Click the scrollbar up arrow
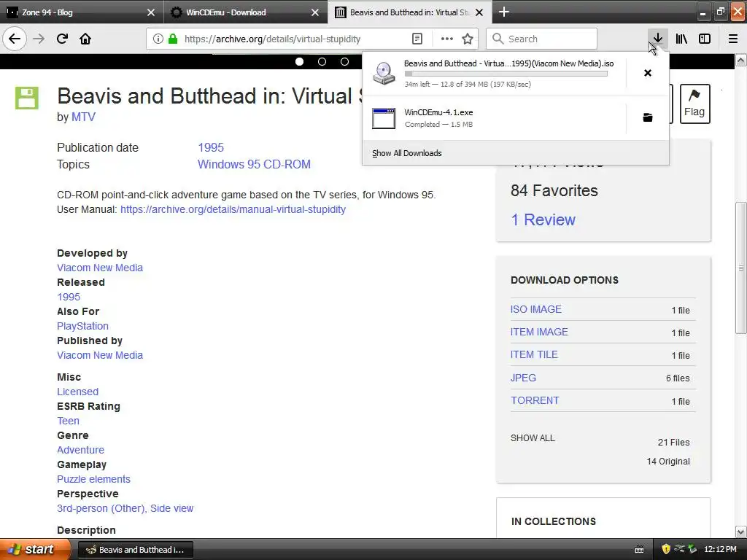The width and height of the screenshot is (747, 560). [x=741, y=60]
